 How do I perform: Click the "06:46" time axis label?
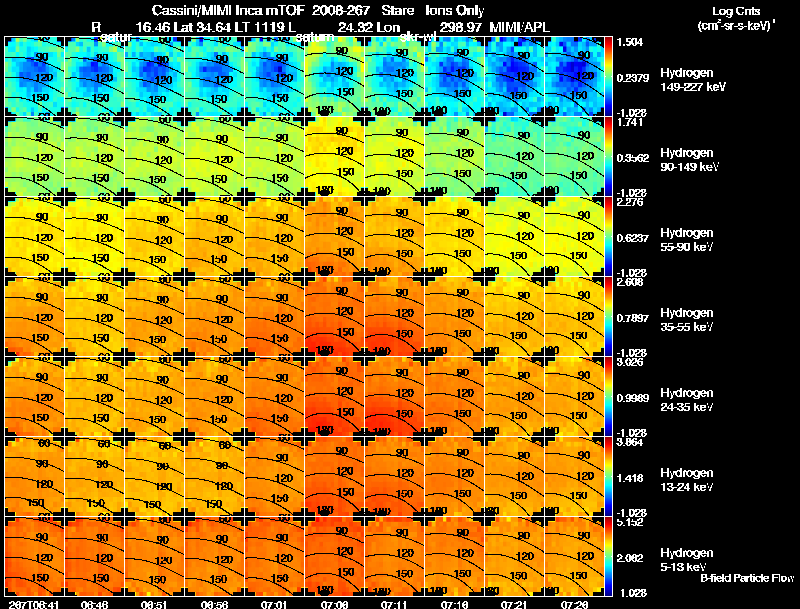[94, 604]
